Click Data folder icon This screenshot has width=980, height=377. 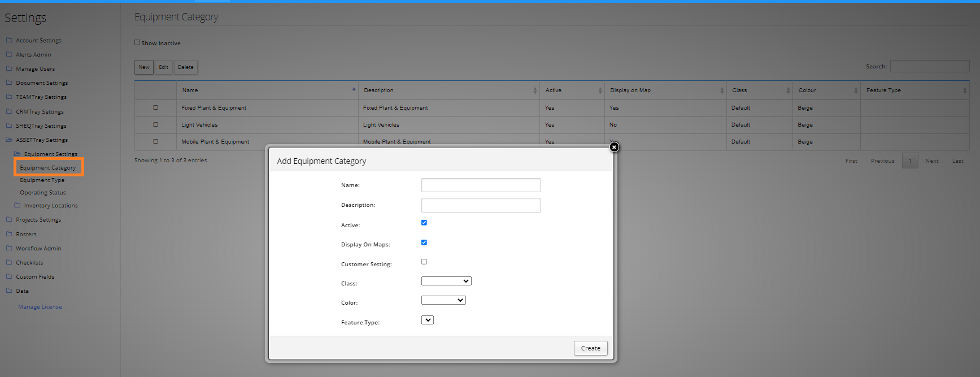click(x=9, y=291)
